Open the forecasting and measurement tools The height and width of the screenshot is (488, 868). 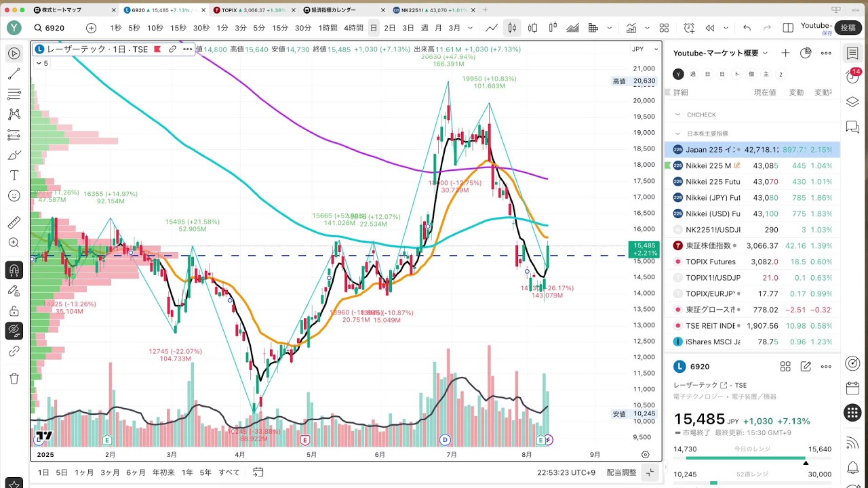[x=14, y=135]
